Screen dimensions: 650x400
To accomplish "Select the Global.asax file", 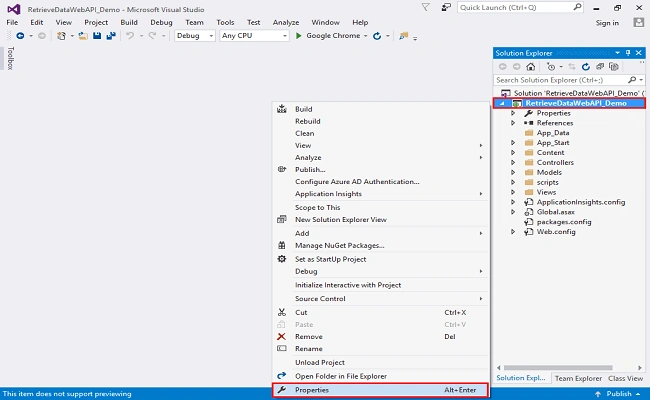I will click(x=555, y=212).
